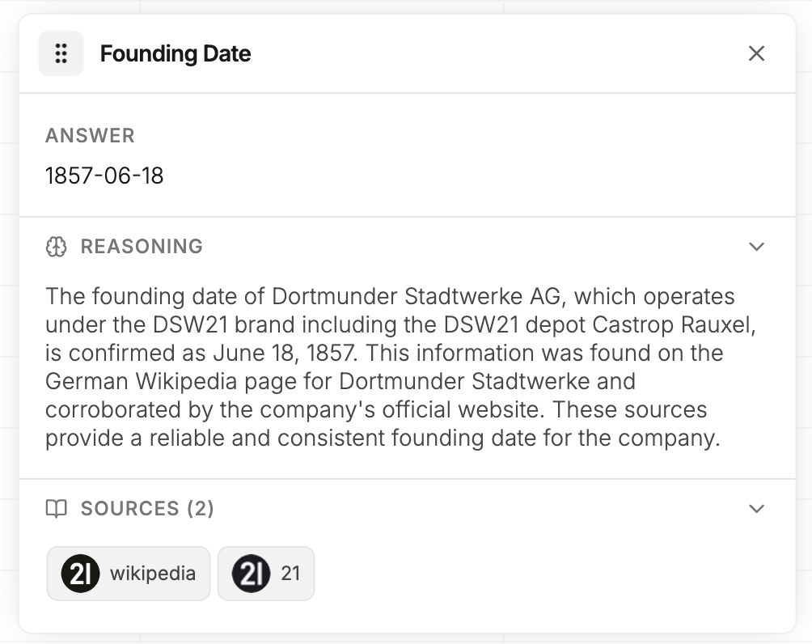Click the drag handle grip icon
Image resolution: width=812 pixels, height=644 pixels.
pyautogui.click(x=61, y=53)
